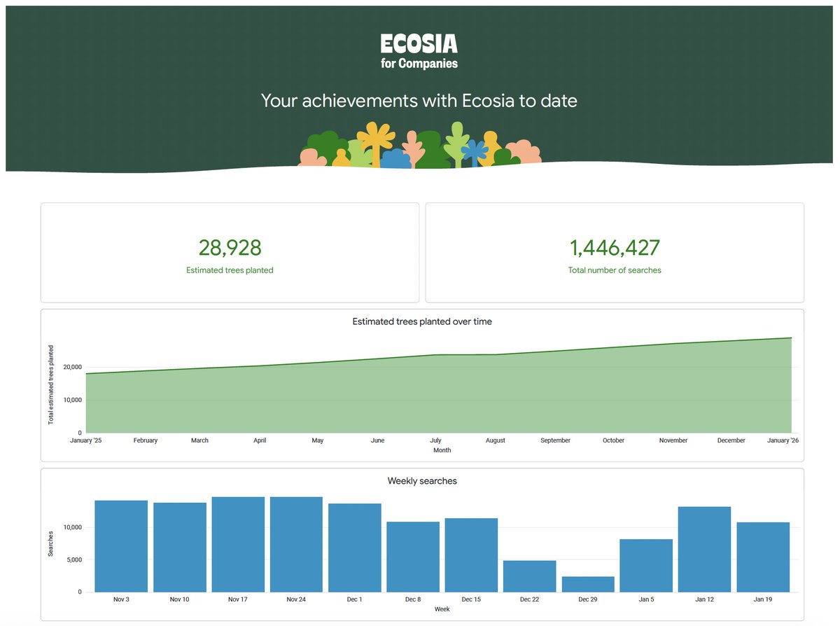The width and height of the screenshot is (840, 626).
Task: Click the July axis label
Action: [435, 440]
